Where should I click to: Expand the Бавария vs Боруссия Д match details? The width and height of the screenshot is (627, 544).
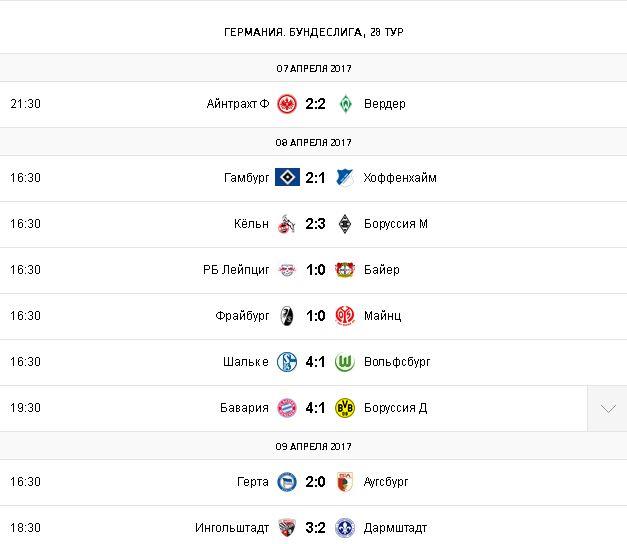tap(607, 408)
